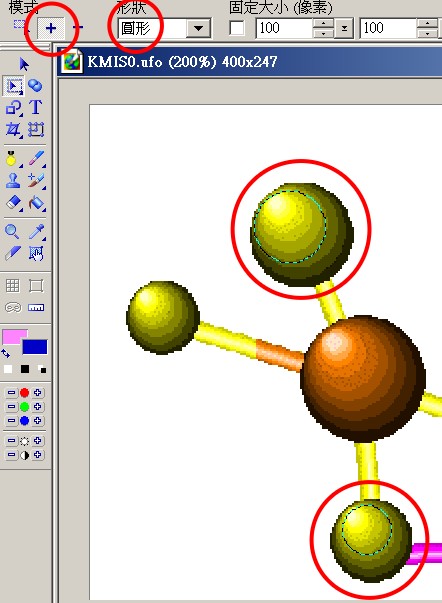Select the Path Drawing shapes tool

tap(13, 108)
